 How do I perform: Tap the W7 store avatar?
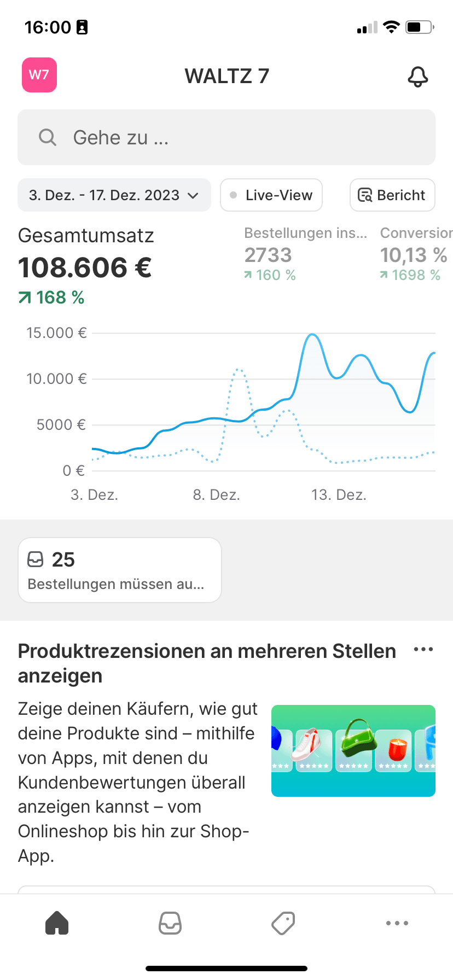click(x=39, y=75)
